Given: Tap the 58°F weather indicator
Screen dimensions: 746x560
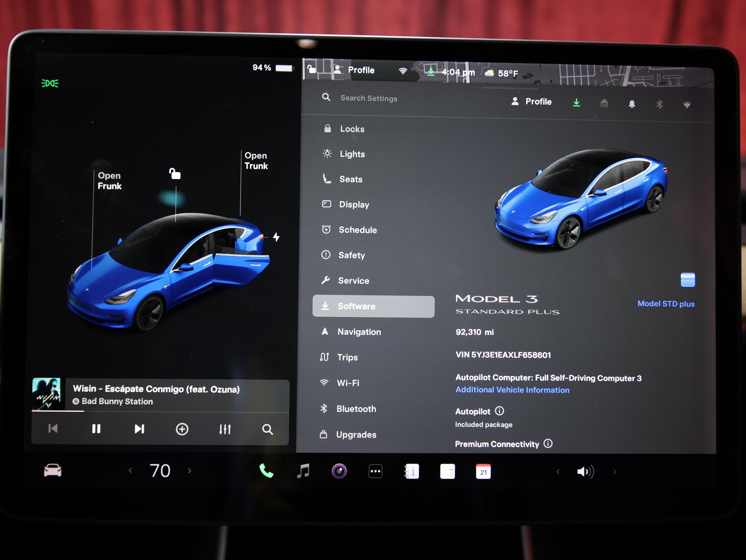Looking at the screenshot, I should point(501,73).
